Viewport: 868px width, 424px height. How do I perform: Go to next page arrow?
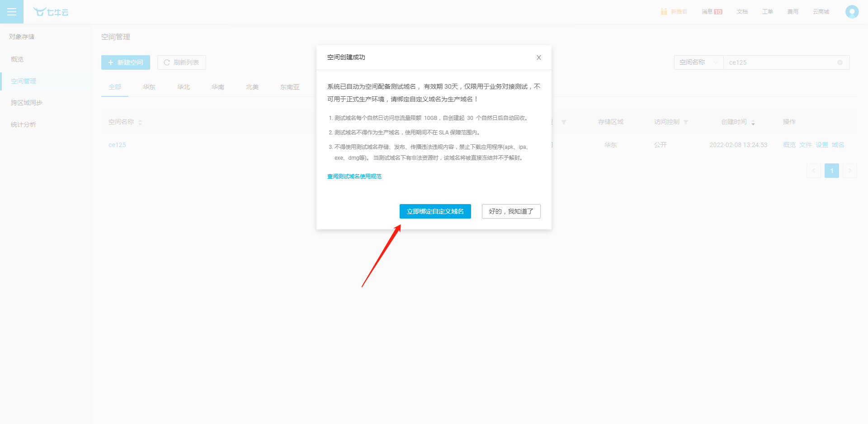coord(850,171)
